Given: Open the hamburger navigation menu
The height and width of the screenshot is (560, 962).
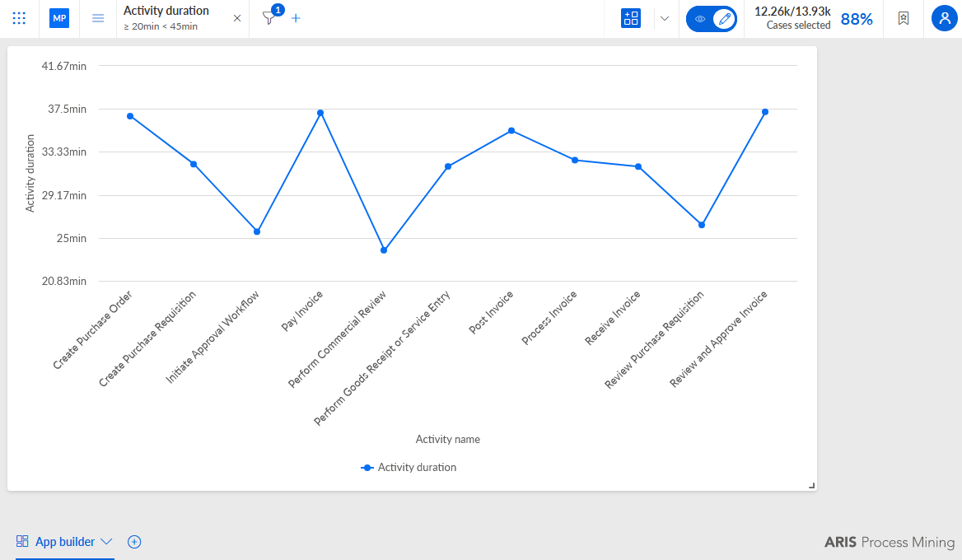Looking at the screenshot, I should (x=98, y=18).
